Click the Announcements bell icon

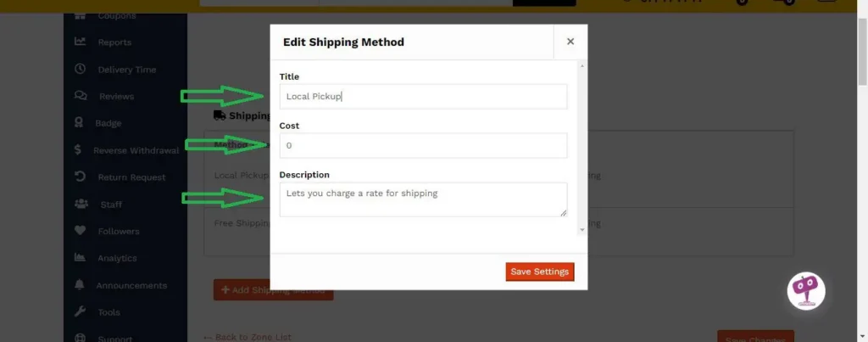[80, 285]
